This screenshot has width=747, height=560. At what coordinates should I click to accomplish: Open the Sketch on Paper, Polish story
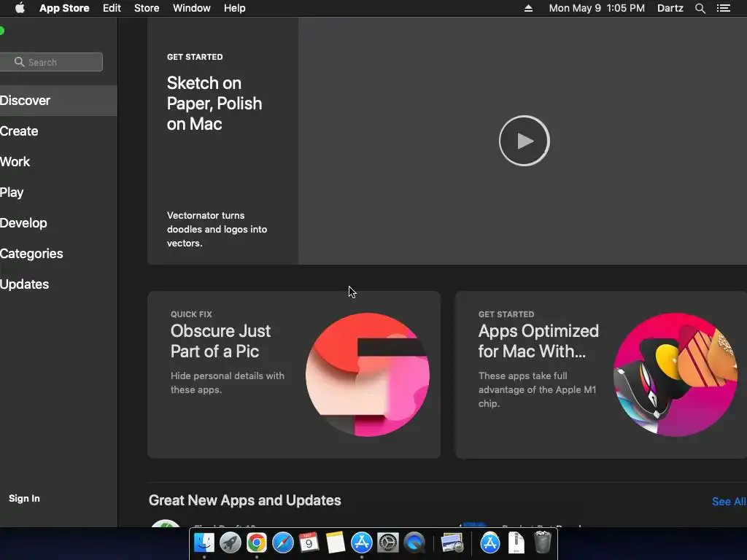pyautogui.click(x=214, y=104)
